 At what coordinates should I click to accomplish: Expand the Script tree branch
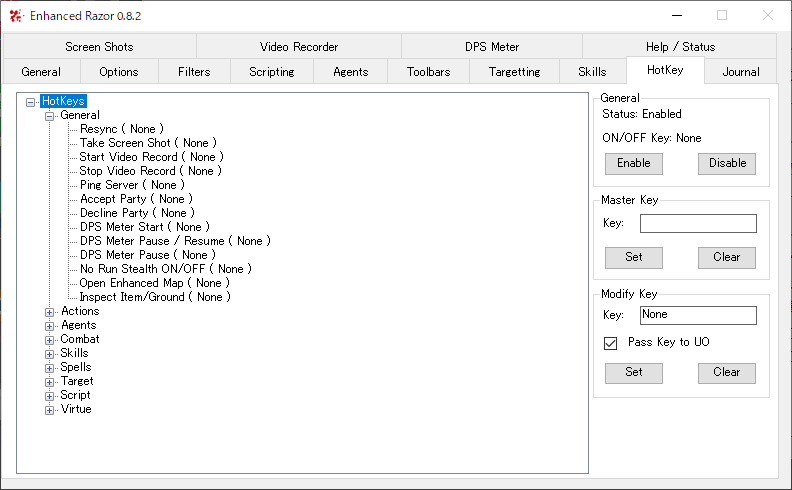50,396
